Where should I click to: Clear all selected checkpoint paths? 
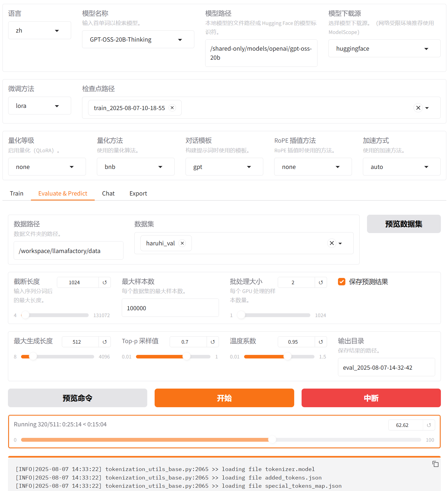click(x=418, y=108)
